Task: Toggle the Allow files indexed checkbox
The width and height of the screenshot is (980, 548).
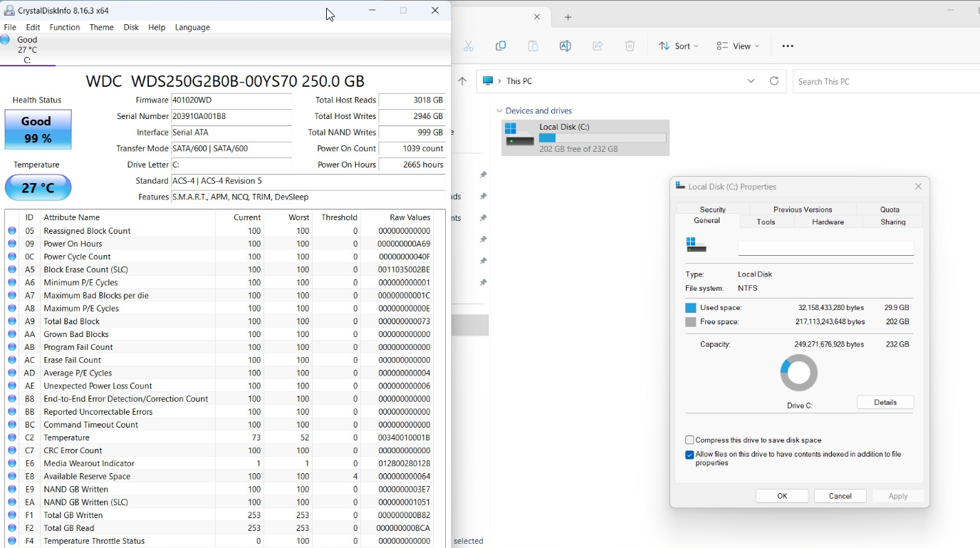Action: (x=689, y=455)
